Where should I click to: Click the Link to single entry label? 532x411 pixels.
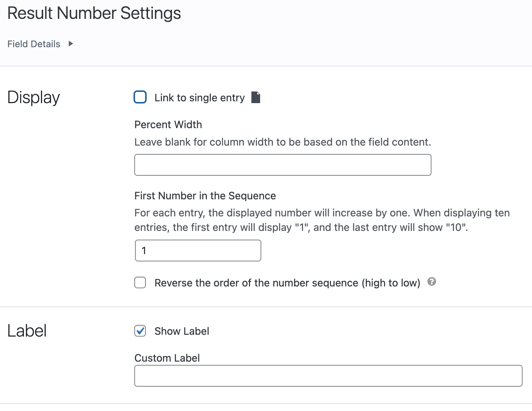199,97
